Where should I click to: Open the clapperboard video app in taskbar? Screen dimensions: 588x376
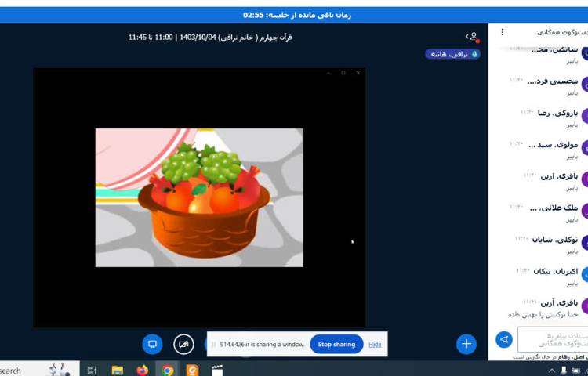coord(217,371)
